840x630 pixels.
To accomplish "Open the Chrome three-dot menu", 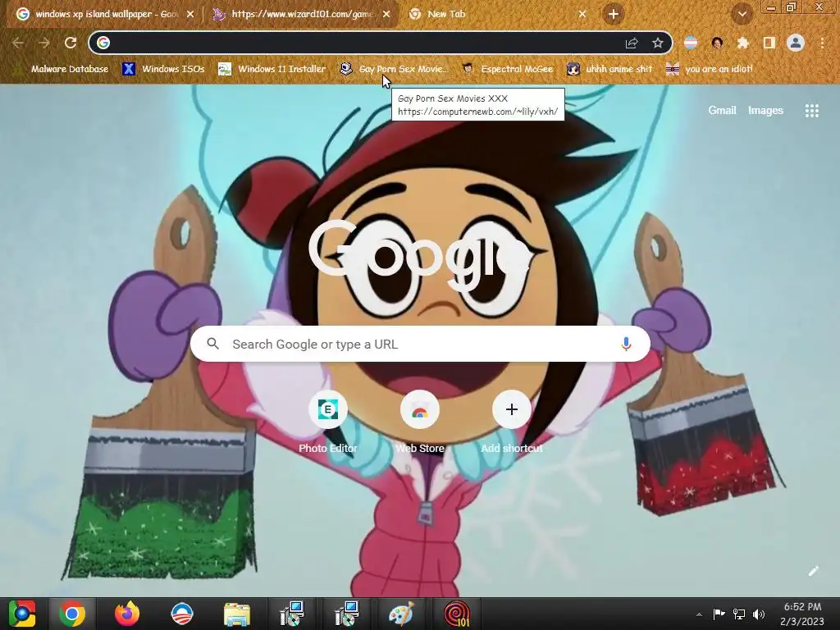I will tap(822, 43).
